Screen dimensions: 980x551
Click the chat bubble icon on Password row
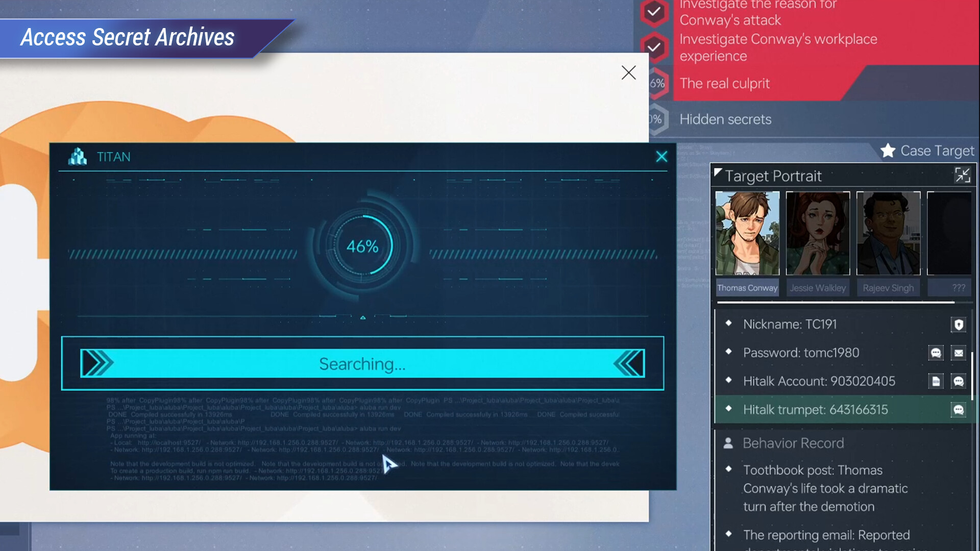tap(936, 353)
